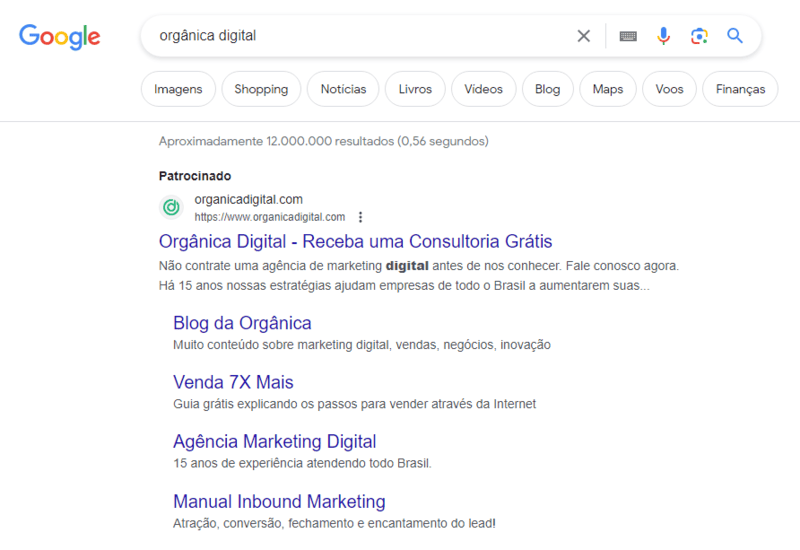Click the blue magnifier search icon
800x550 pixels.
coord(735,36)
